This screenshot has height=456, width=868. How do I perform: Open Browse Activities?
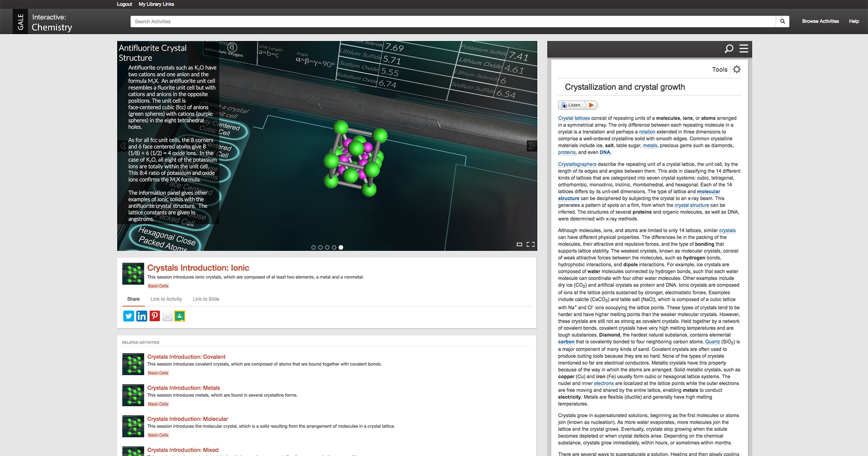click(820, 21)
